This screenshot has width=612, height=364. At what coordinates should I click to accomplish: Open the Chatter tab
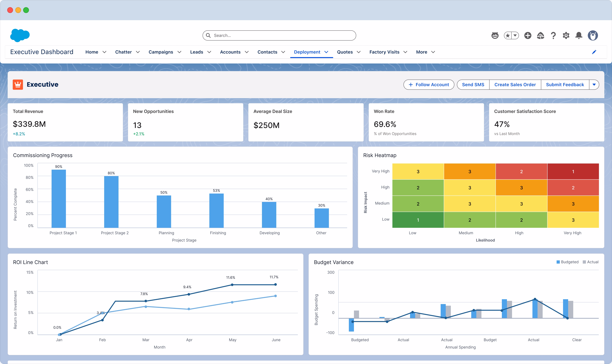(123, 52)
